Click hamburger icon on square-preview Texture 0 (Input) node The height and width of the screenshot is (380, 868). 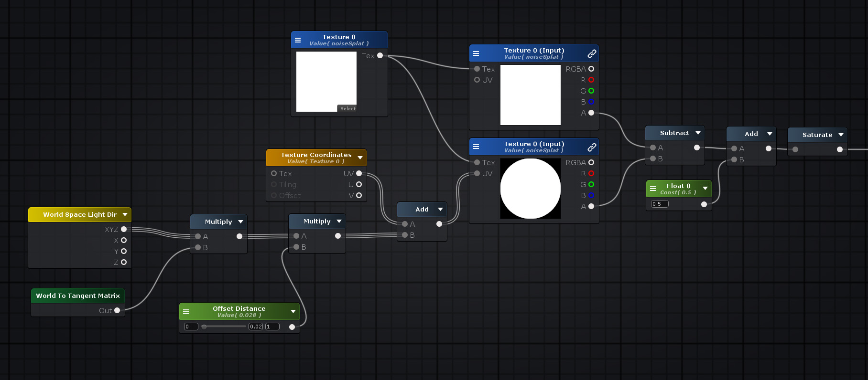pyautogui.click(x=476, y=53)
